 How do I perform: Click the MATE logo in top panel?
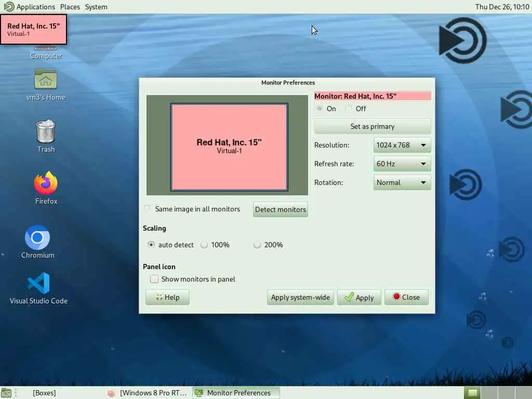(x=8, y=6)
